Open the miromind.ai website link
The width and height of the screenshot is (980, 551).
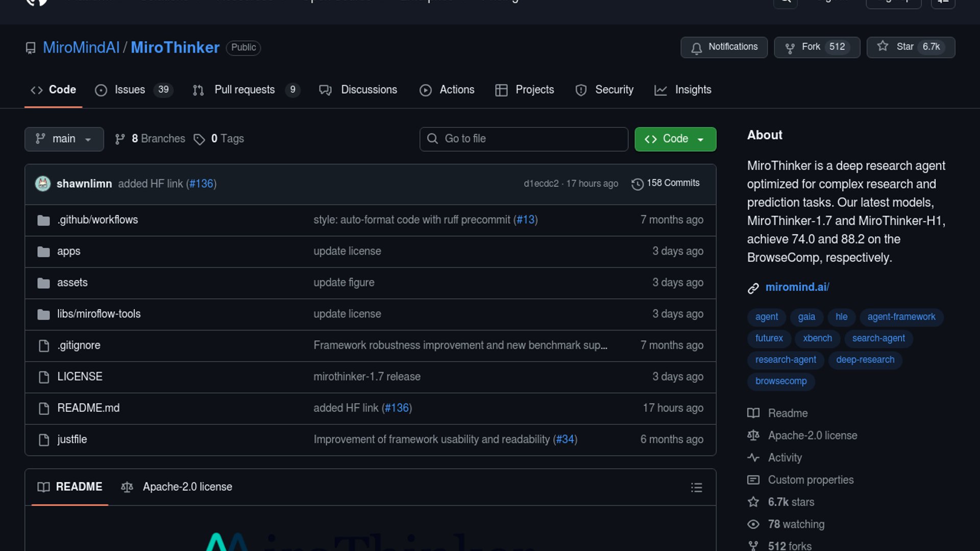pyautogui.click(x=797, y=287)
